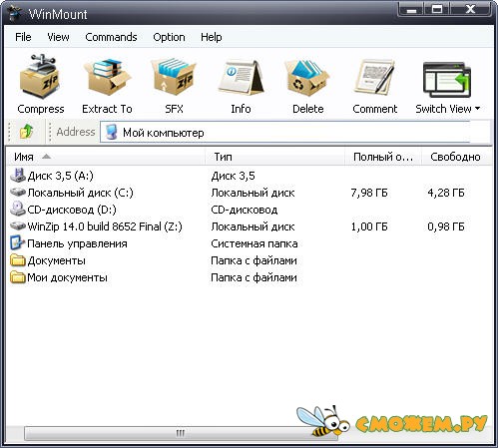Click the Delete recycle box icon

point(307,77)
